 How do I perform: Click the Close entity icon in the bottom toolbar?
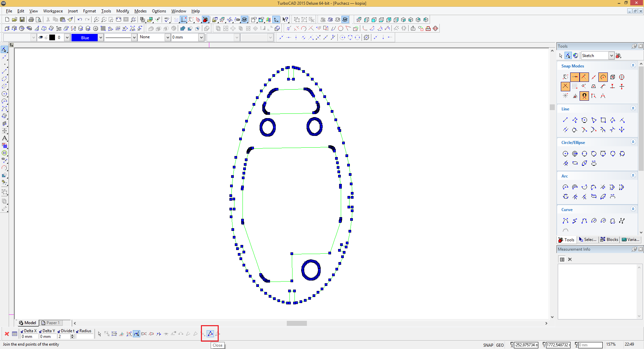pyautogui.click(x=210, y=334)
